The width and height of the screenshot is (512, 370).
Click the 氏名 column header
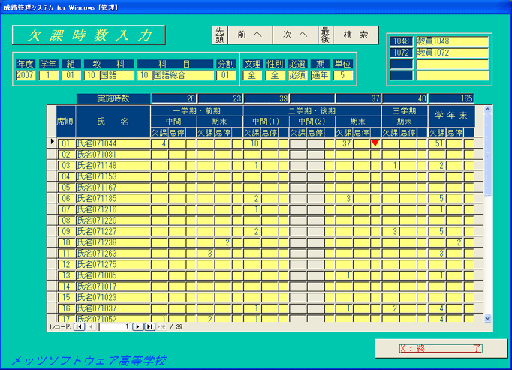point(113,121)
